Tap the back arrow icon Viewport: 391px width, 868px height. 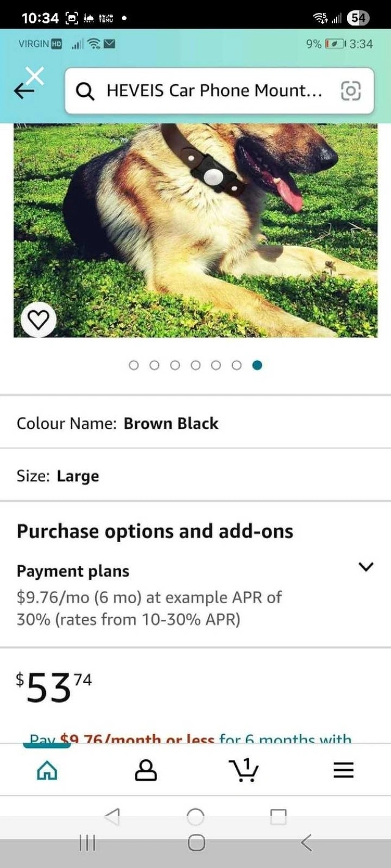pyautogui.click(x=23, y=92)
